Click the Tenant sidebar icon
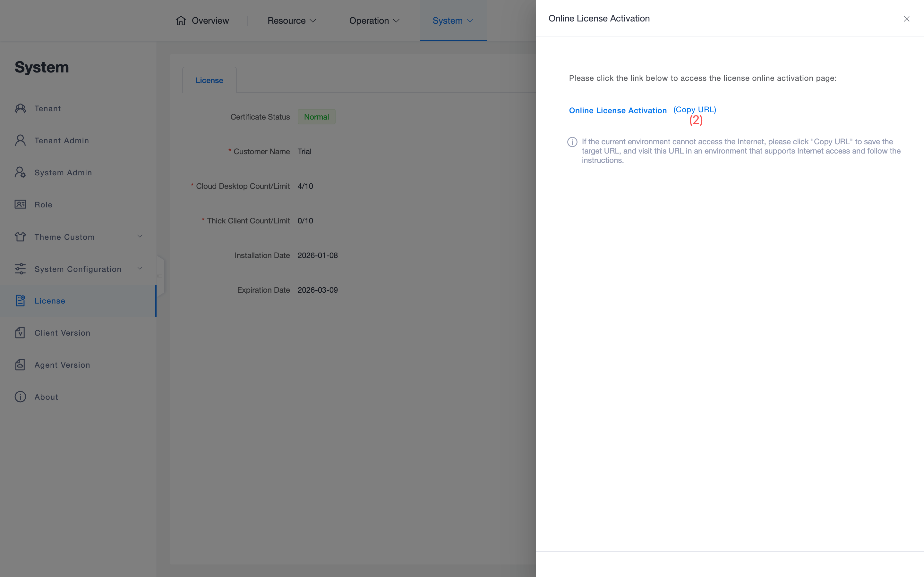The height and width of the screenshot is (577, 924). pyautogui.click(x=20, y=108)
